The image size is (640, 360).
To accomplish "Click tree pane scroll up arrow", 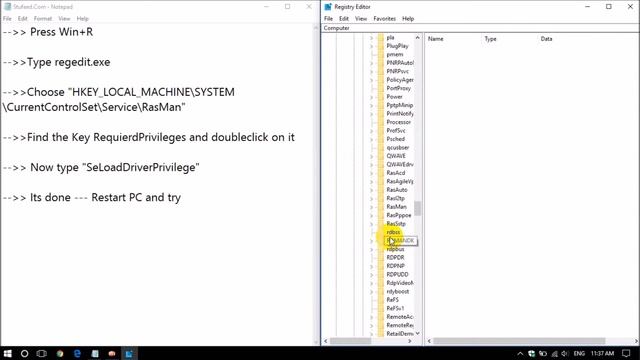I will click(417, 38).
